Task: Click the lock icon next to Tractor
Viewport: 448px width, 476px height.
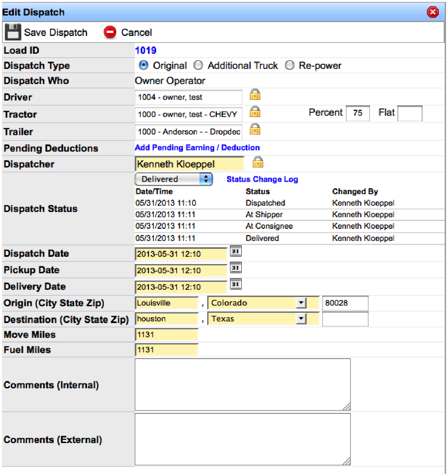Action: pyautogui.click(x=255, y=112)
